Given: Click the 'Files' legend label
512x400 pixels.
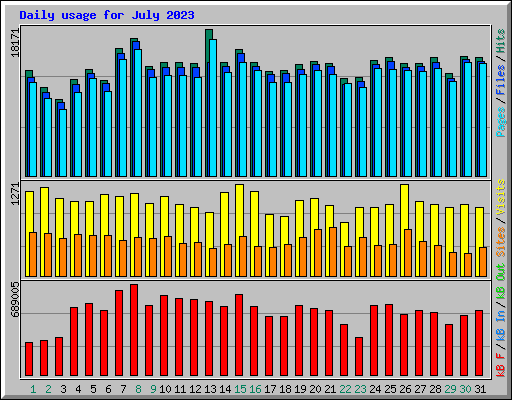Looking at the screenshot, I should 501,79.
